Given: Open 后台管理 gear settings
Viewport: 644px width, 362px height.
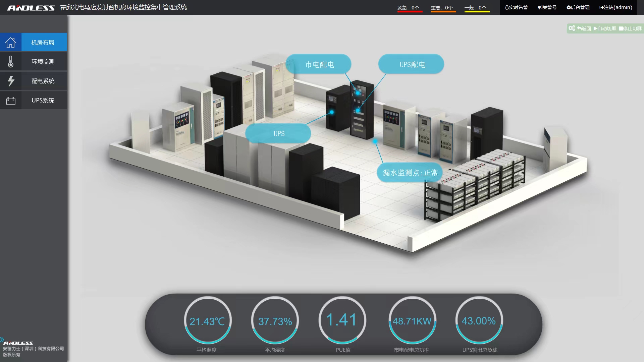Looking at the screenshot, I should tap(578, 7).
